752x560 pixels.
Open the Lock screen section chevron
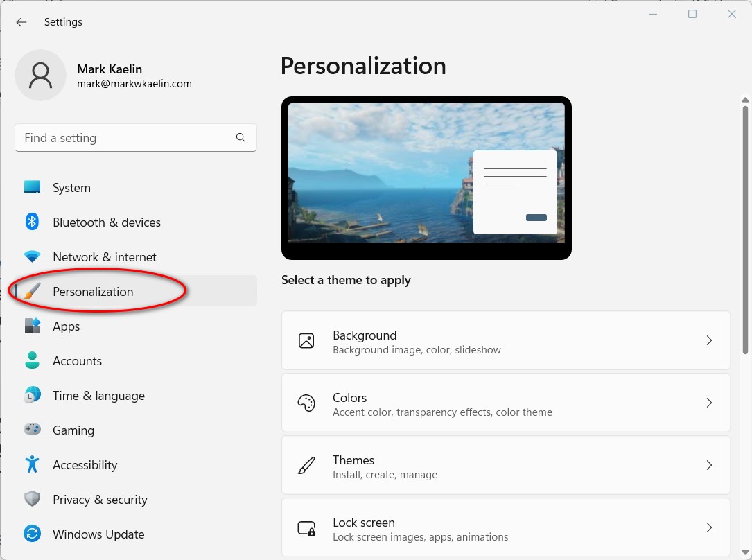tap(708, 527)
